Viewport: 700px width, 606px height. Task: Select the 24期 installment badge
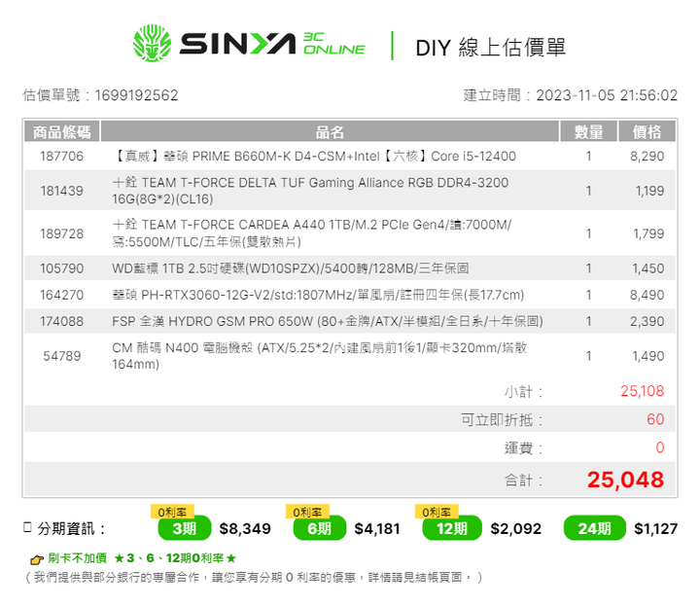595,528
